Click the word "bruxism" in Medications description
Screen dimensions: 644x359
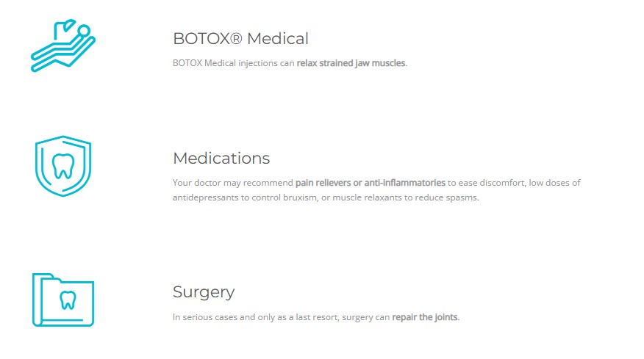[301, 198]
